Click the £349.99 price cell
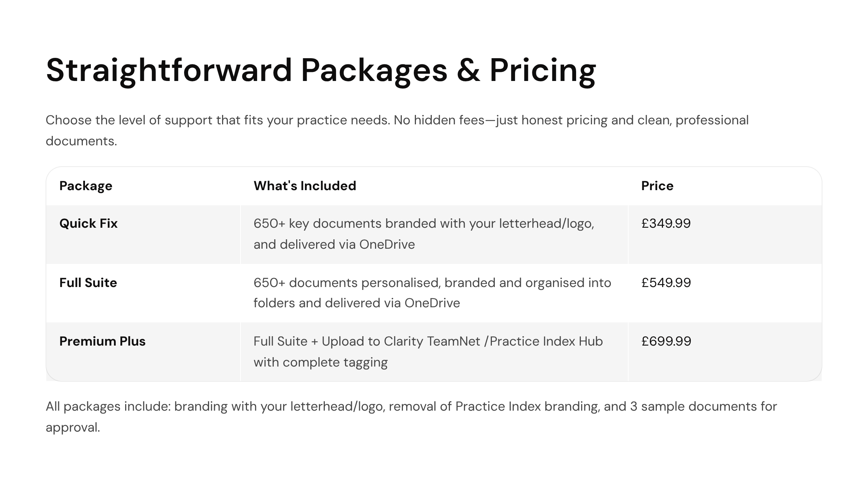The width and height of the screenshot is (868, 488). point(666,223)
